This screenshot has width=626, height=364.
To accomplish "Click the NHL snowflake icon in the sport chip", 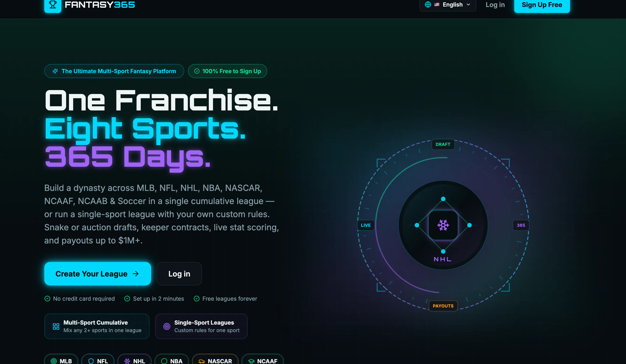I will point(127,361).
